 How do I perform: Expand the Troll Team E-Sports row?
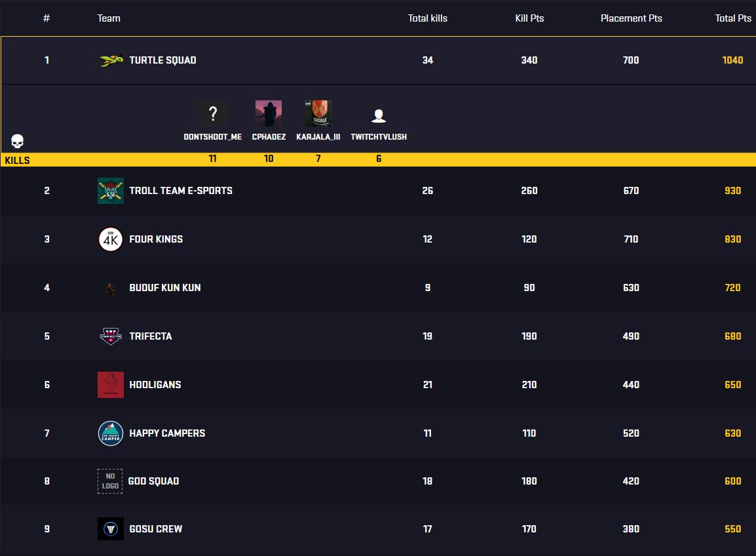pos(378,191)
